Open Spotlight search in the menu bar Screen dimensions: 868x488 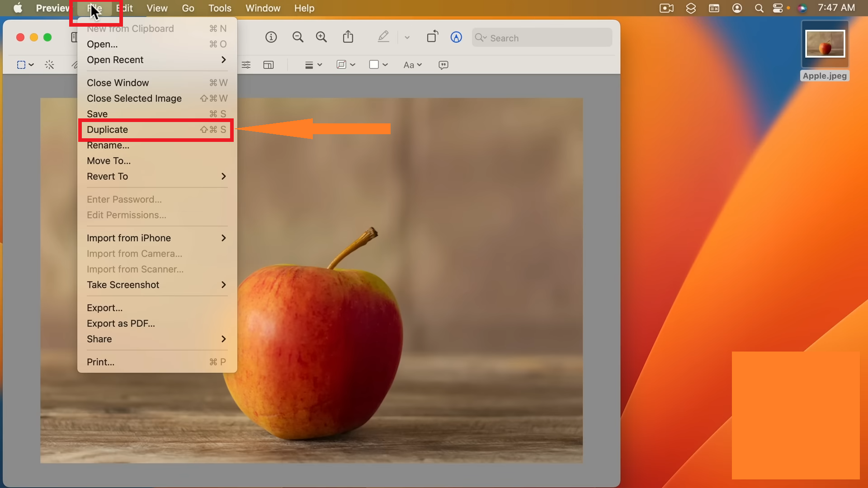759,8
